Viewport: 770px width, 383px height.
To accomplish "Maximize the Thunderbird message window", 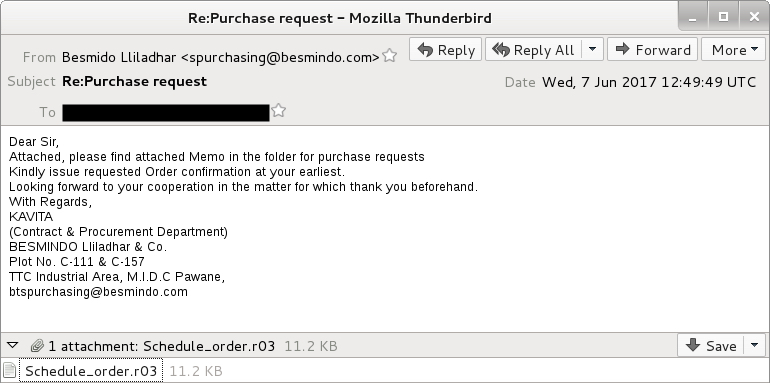I will coord(723,18).
